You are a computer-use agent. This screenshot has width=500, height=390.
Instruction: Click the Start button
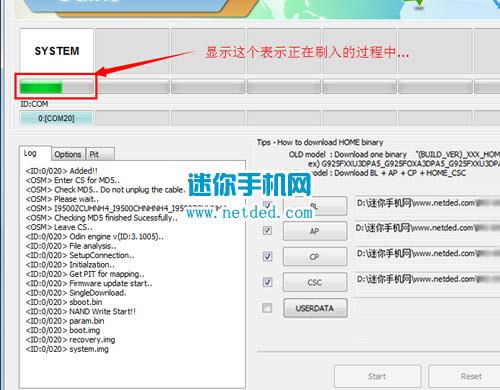[x=377, y=376]
